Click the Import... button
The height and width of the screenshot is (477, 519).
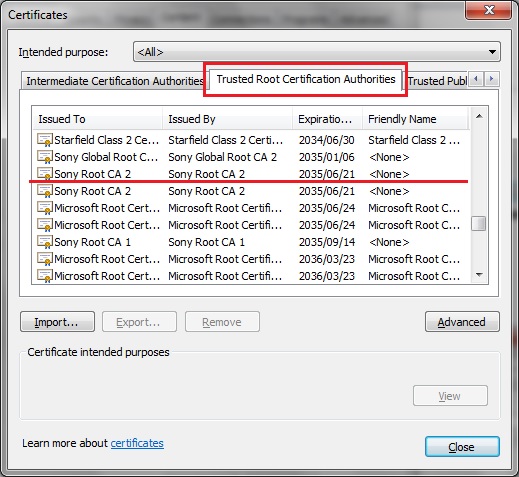pyautogui.click(x=57, y=322)
